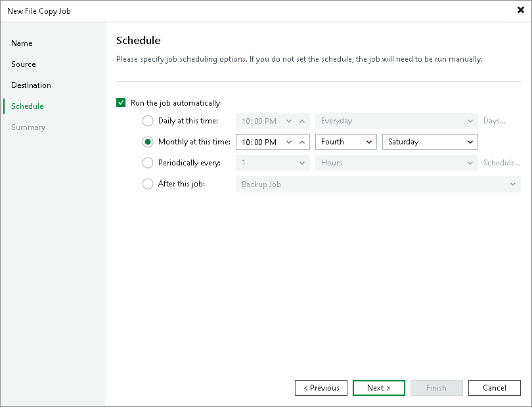Select Daily at this time option
532x407 pixels.
click(148, 121)
